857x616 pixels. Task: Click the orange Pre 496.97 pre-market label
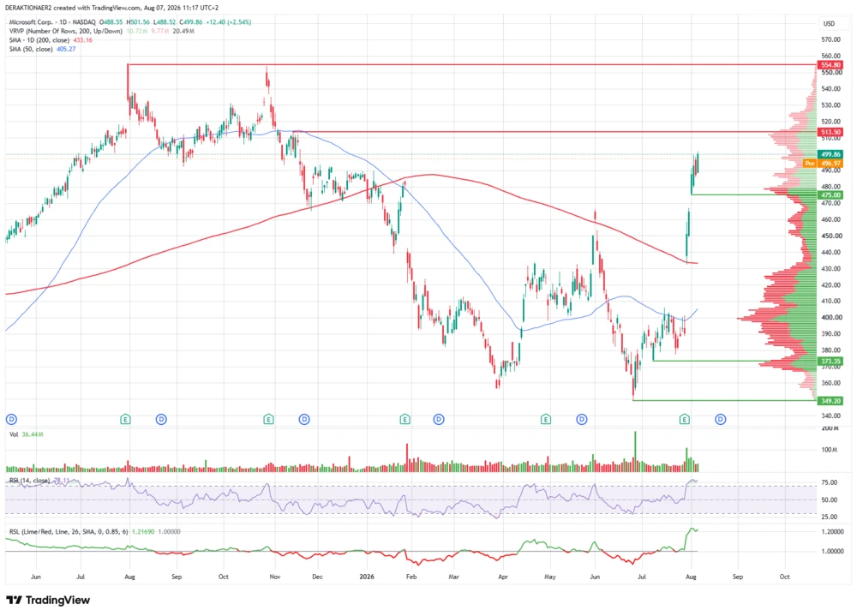[x=824, y=164]
